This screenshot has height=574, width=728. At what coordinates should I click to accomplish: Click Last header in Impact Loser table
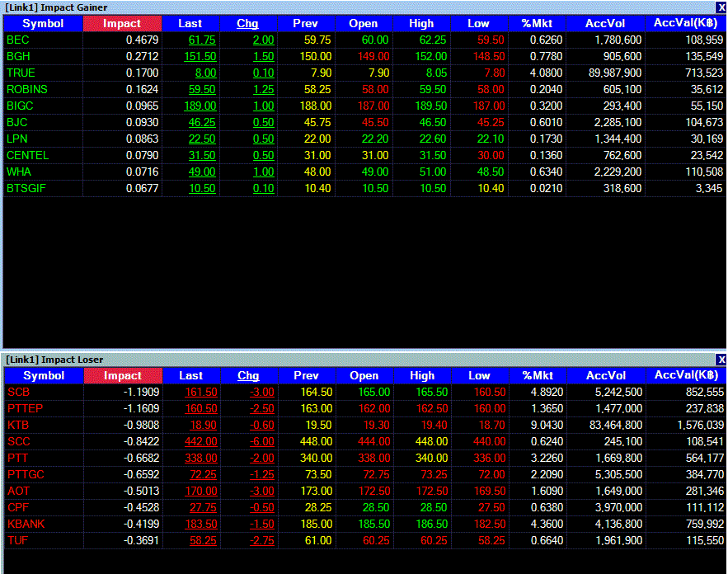[191, 376]
